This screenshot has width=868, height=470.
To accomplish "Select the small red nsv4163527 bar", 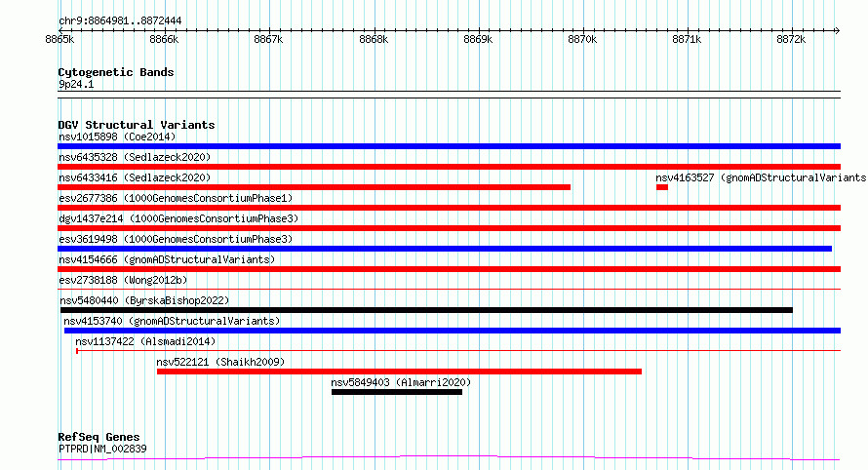I will coord(662,187).
